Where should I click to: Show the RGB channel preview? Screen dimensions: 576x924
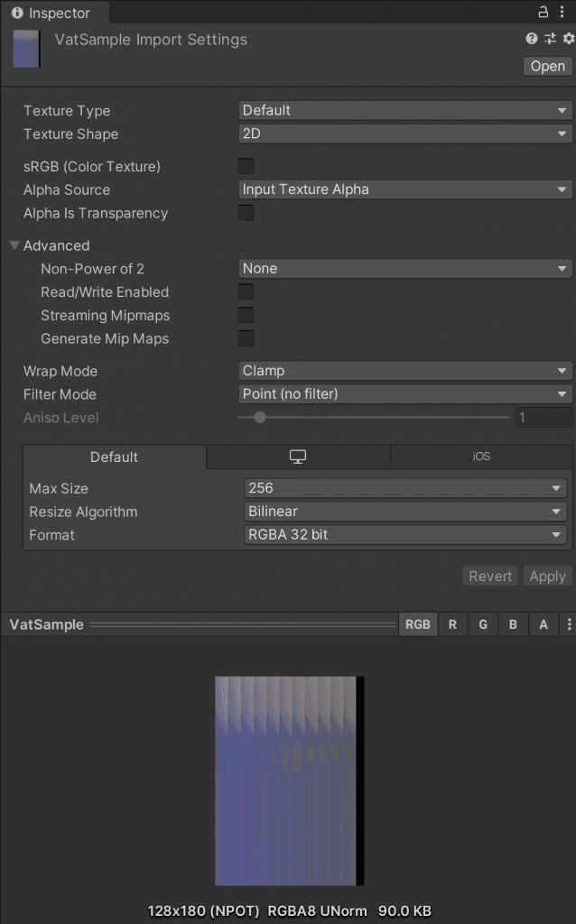point(418,624)
